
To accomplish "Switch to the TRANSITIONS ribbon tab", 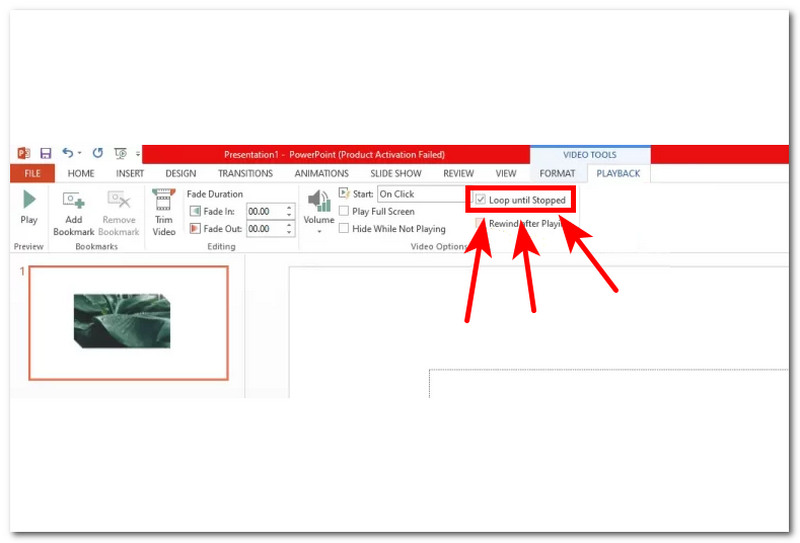I will (x=245, y=174).
